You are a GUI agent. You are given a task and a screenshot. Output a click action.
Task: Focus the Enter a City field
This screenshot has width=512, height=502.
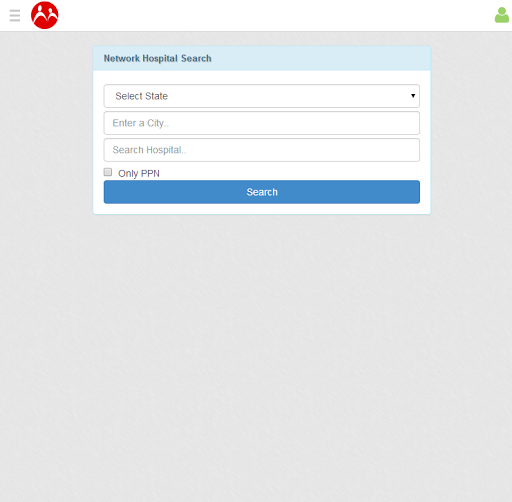262,123
